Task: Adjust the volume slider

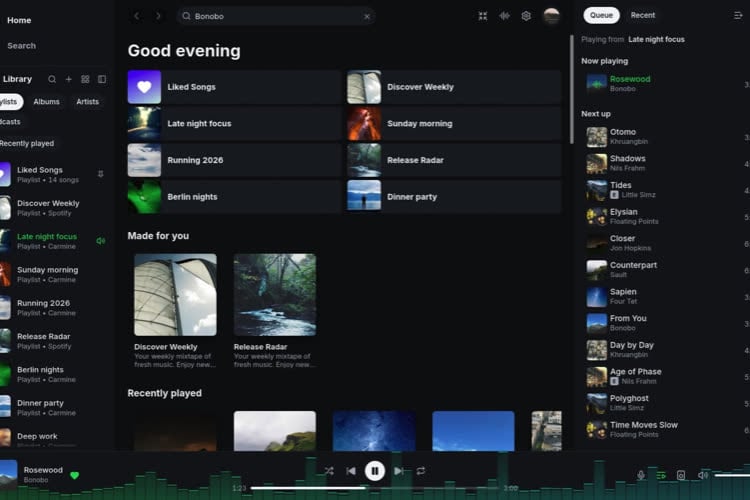Action: coord(732,475)
